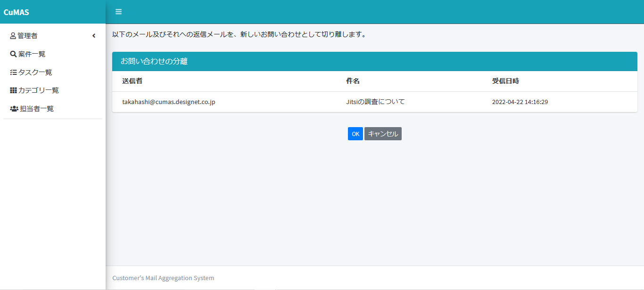This screenshot has width=644, height=290.
Task: Click the 送信者 column header
Action: click(x=132, y=81)
